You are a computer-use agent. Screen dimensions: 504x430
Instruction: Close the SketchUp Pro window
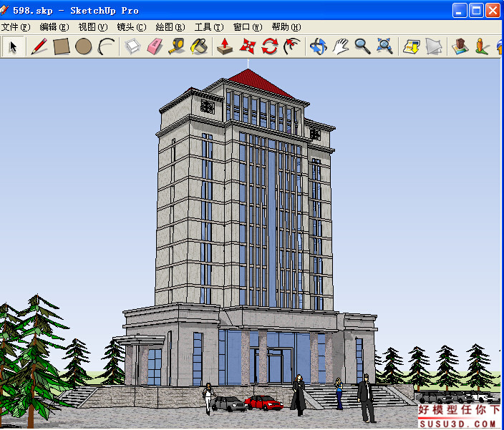click(493, 11)
